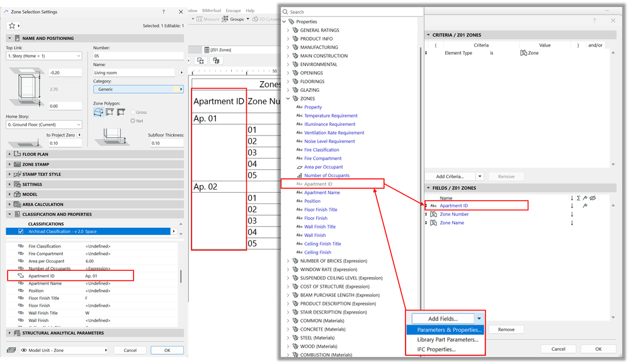629x364 pixels.
Task: Click the flag icon in Apartment ID field row
Action: pos(585,205)
